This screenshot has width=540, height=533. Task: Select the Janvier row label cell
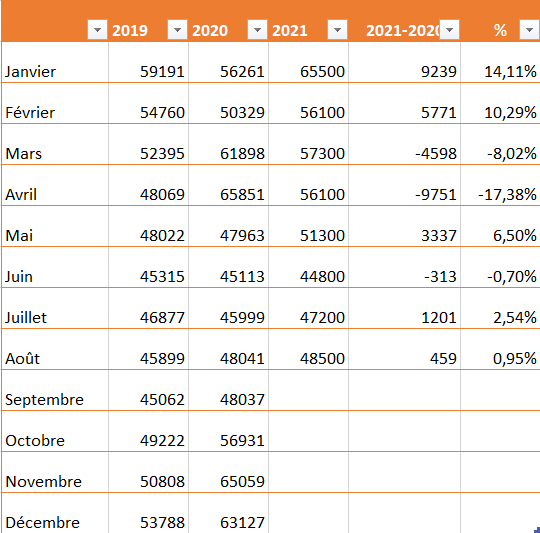pos(55,62)
